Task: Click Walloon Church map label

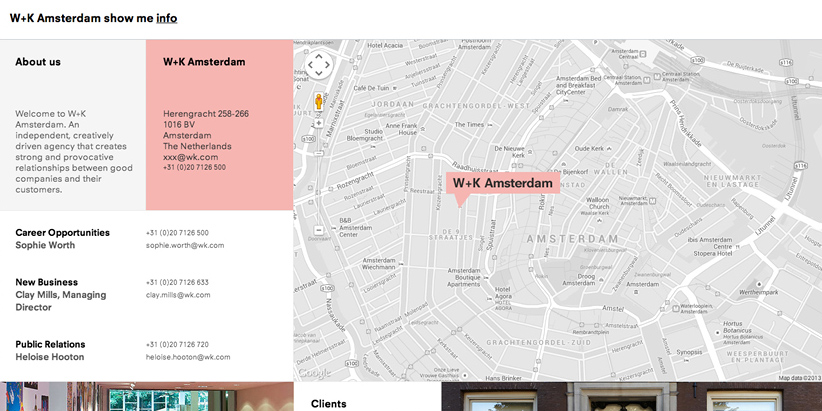Action: point(598,203)
